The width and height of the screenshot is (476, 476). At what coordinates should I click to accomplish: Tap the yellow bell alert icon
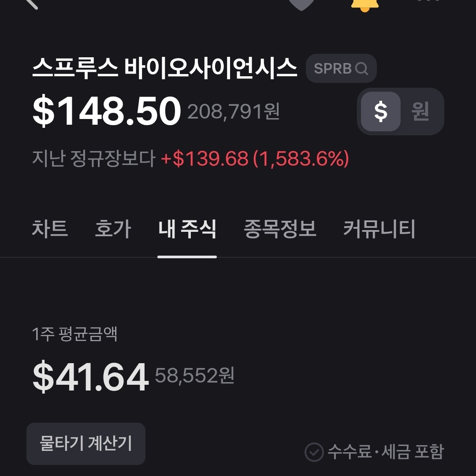[x=364, y=4]
